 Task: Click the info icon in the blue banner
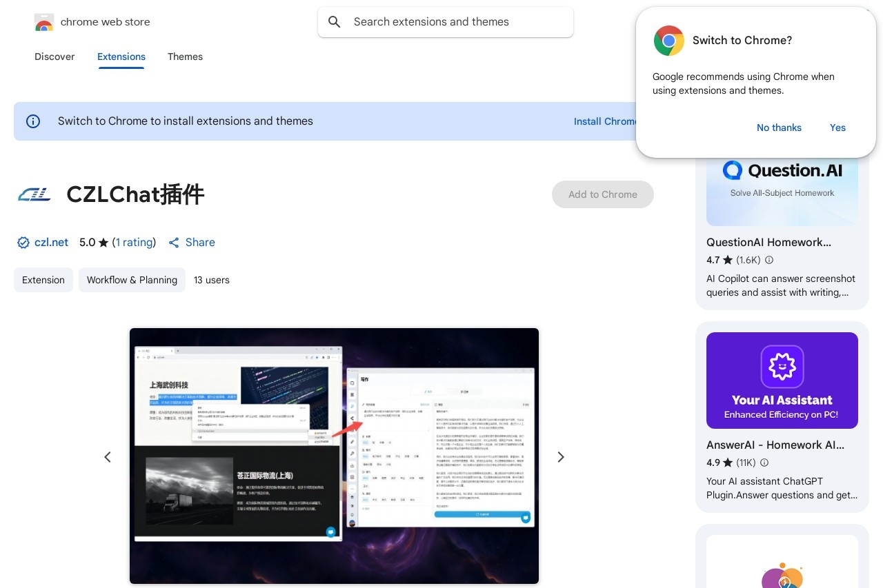(33, 121)
